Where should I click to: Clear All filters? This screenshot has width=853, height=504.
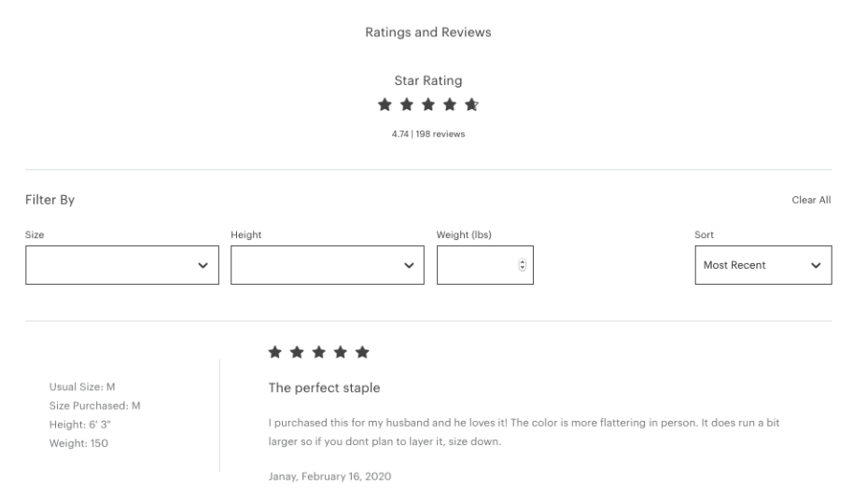pos(811,200)
